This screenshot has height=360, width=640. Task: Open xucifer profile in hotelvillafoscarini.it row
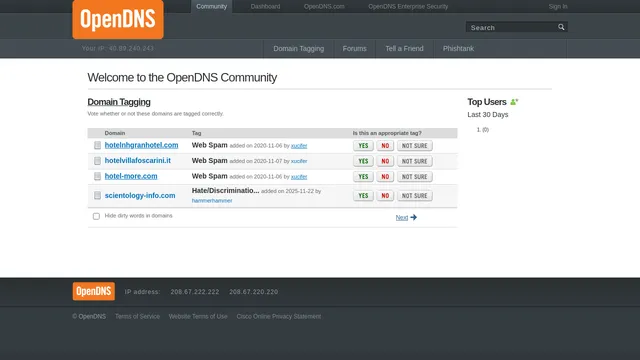point(299,161)
